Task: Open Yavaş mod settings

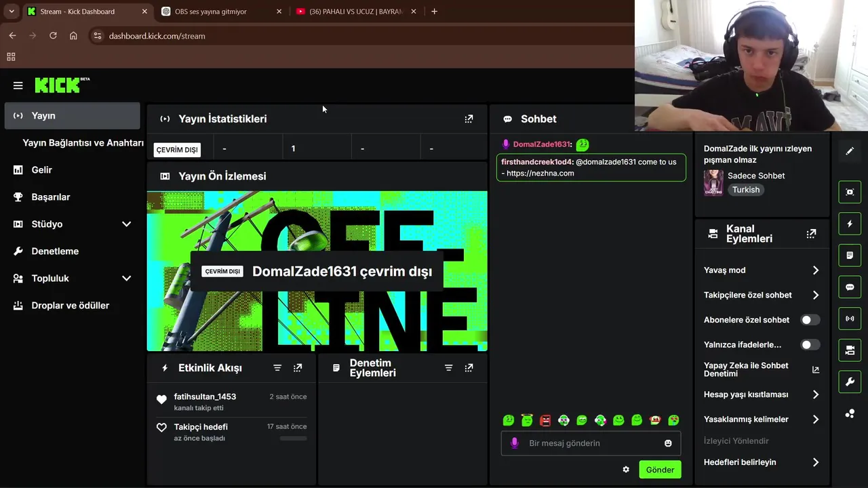Action: click(762, 270)
